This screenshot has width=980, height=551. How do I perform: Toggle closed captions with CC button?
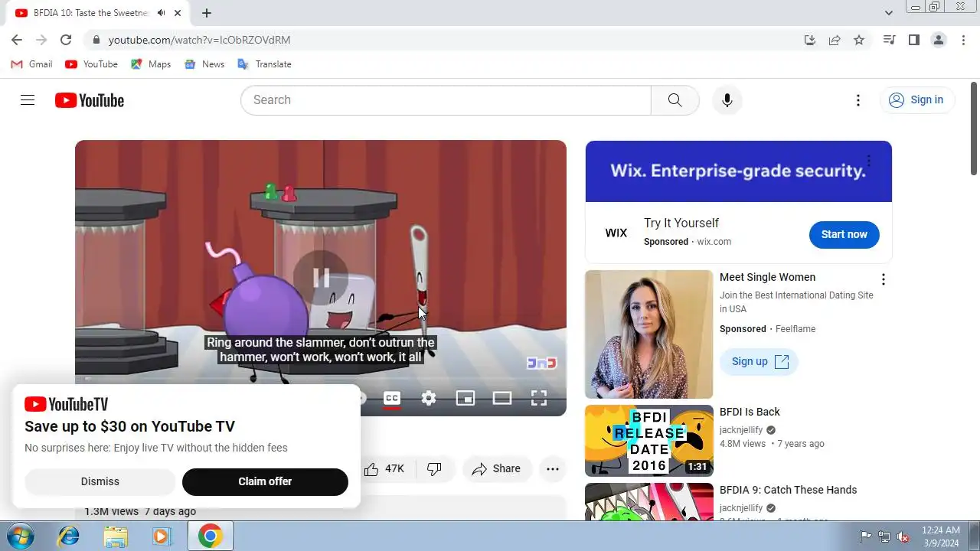pos(392,398)
